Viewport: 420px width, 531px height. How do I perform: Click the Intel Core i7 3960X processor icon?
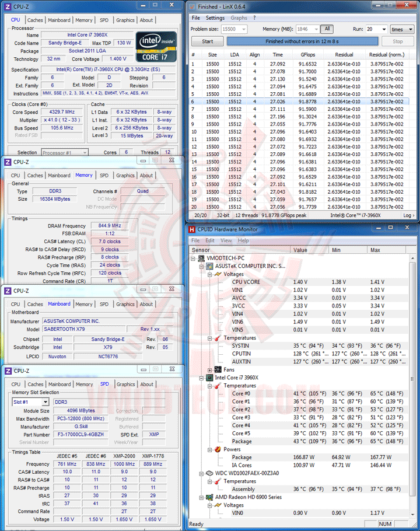(x=209, y=378)
